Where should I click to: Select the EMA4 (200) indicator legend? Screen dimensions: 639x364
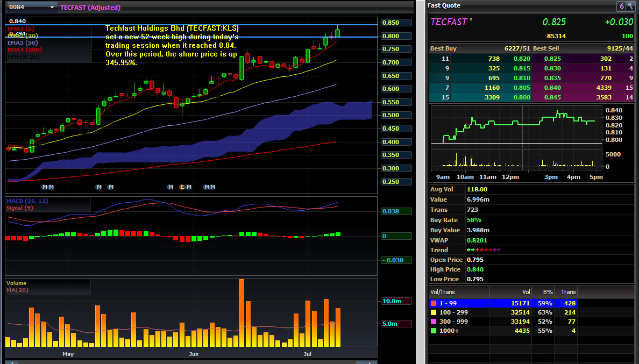[x=25, y=49]
